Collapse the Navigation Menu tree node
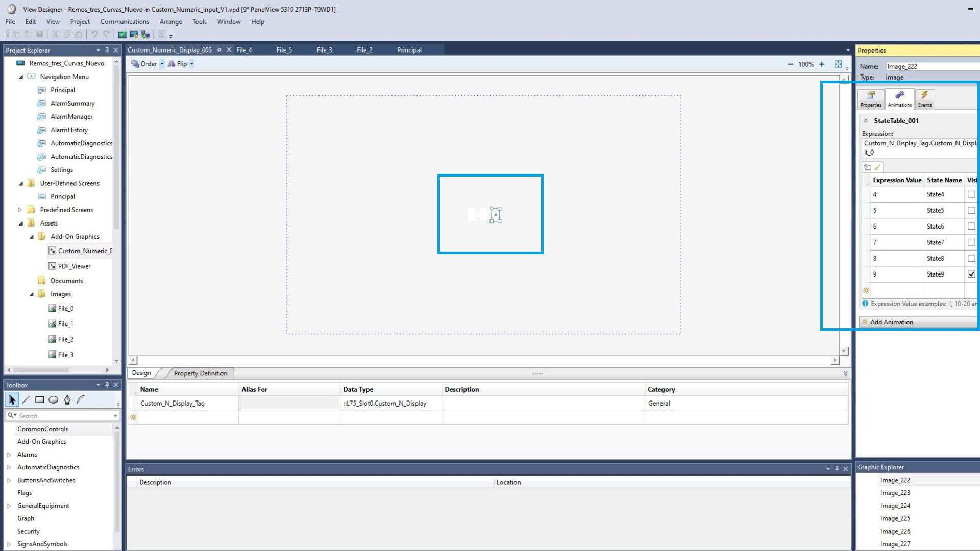The image size is (980, 551). click(x=21, y=77)
